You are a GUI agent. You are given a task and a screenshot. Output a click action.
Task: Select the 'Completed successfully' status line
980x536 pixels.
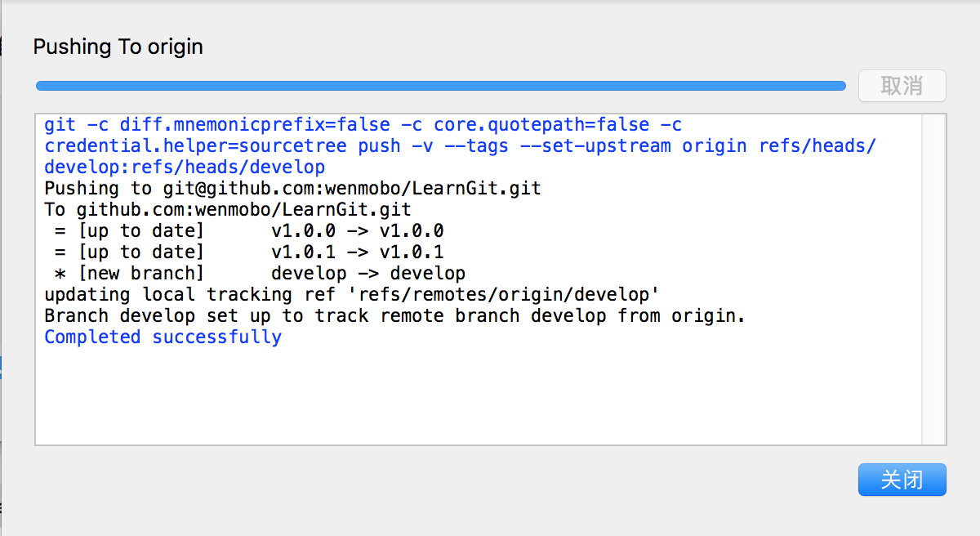click(163, 337)
